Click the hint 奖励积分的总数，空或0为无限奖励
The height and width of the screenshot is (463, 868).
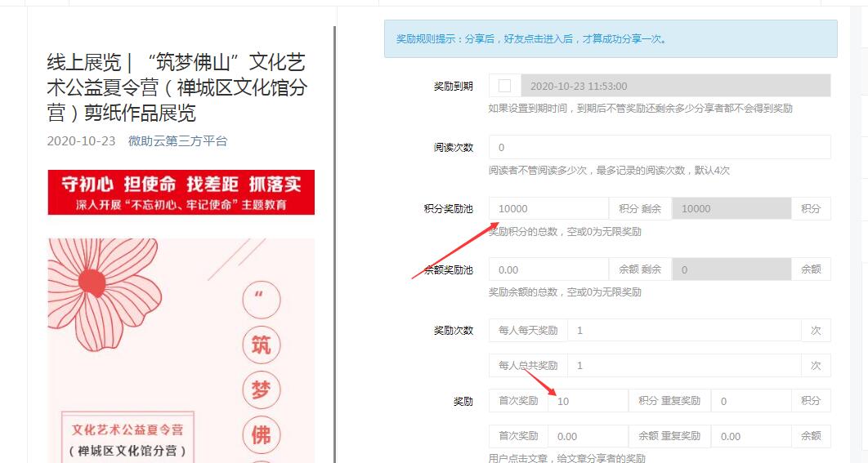(565, 231)
